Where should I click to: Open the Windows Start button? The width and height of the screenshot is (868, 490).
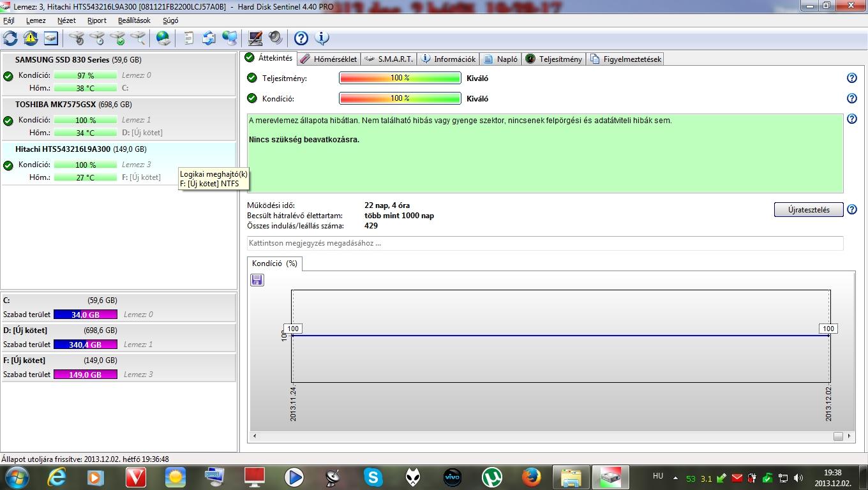pos(17,477)
